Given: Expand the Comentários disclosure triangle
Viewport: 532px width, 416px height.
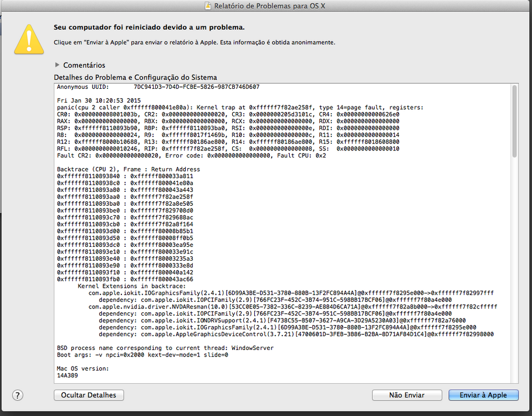Looking at the screenshot, I should (58, 65).
